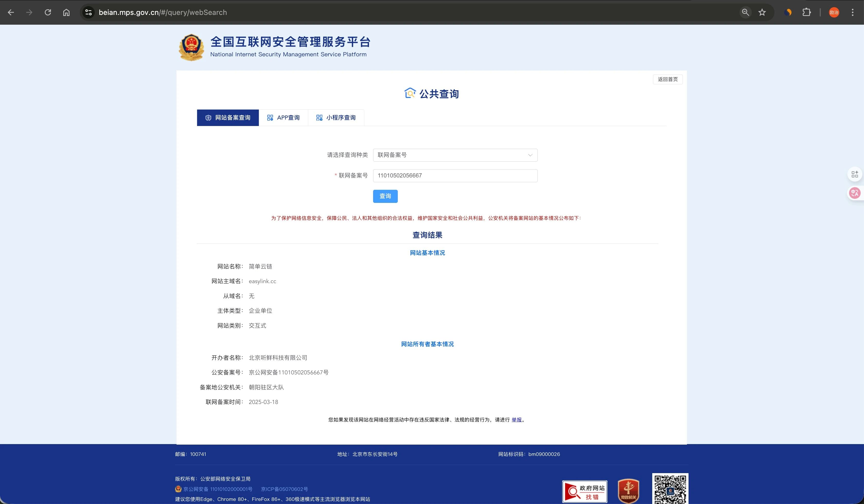Reload the current page
This screenshot has width=864, height=504.
coord(48,12)
